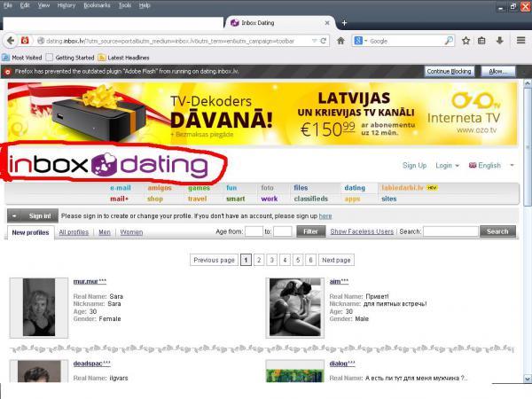Expand the search engine selector arrow

(x=365, y=41)
